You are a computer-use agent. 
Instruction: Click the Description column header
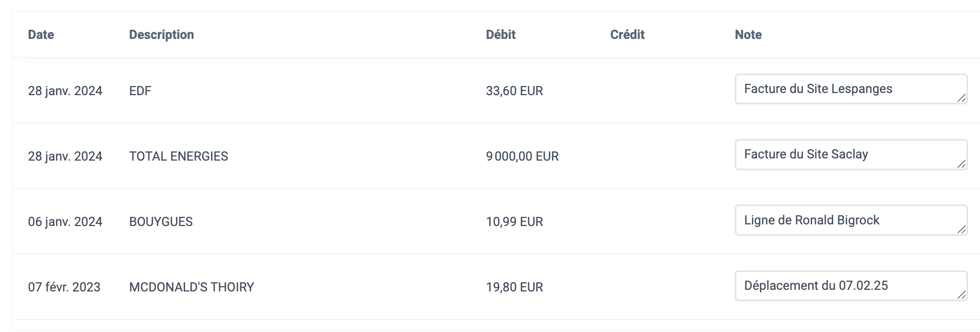point(162,35)
